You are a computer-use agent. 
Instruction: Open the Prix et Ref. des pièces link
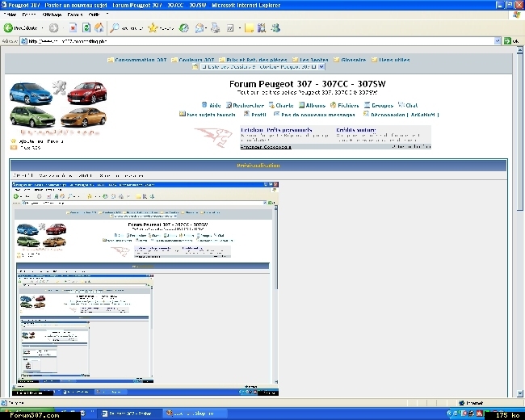257,60
